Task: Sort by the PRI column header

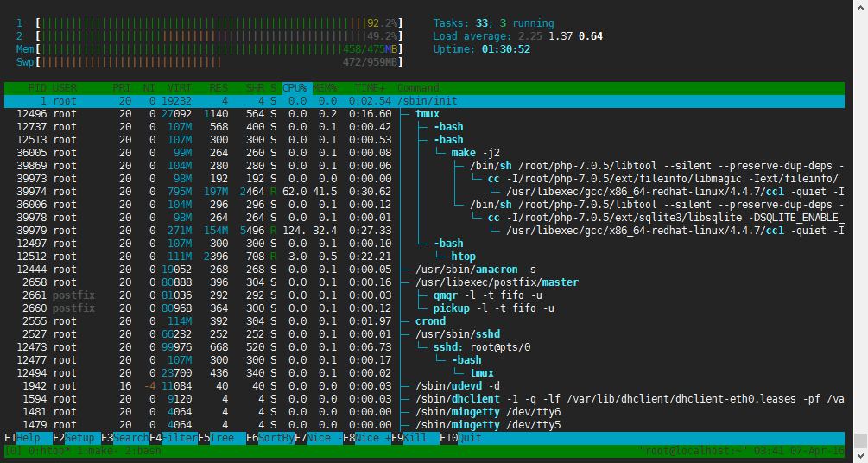Action: 122,88
